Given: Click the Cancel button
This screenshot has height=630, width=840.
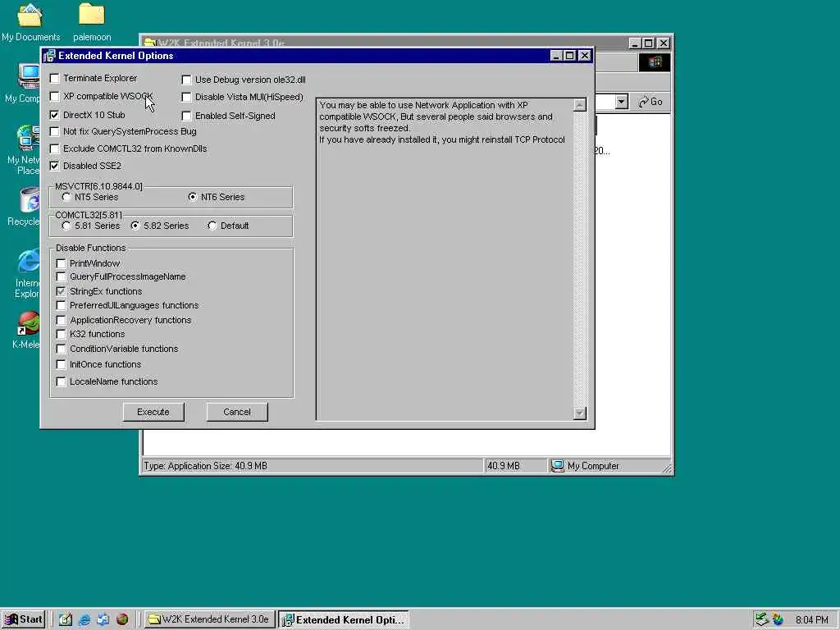Looking at the screenshot, I should [x=237, y=412].
